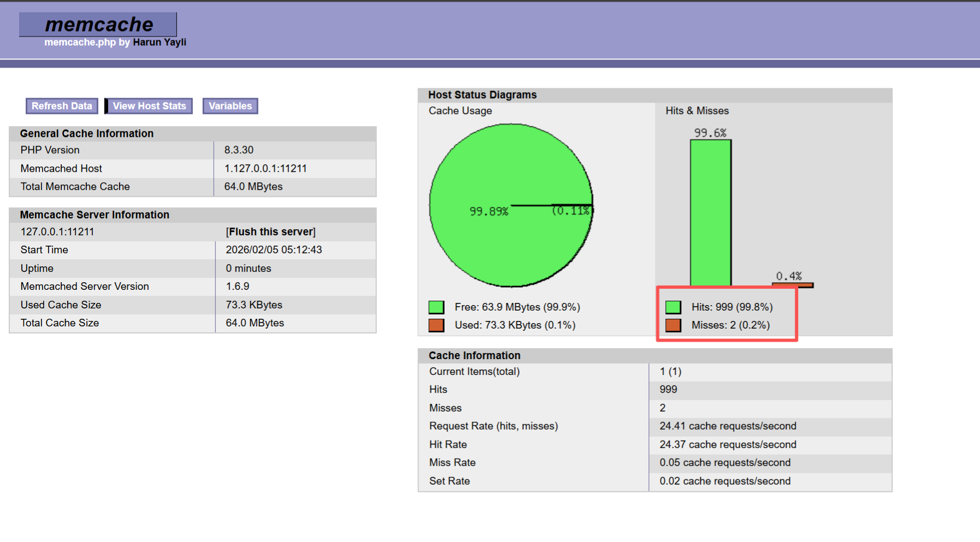Viewport: 980px width, 542px height.
Task: Click the green 99.6% hits bar
Action: (x=711, y=213)
